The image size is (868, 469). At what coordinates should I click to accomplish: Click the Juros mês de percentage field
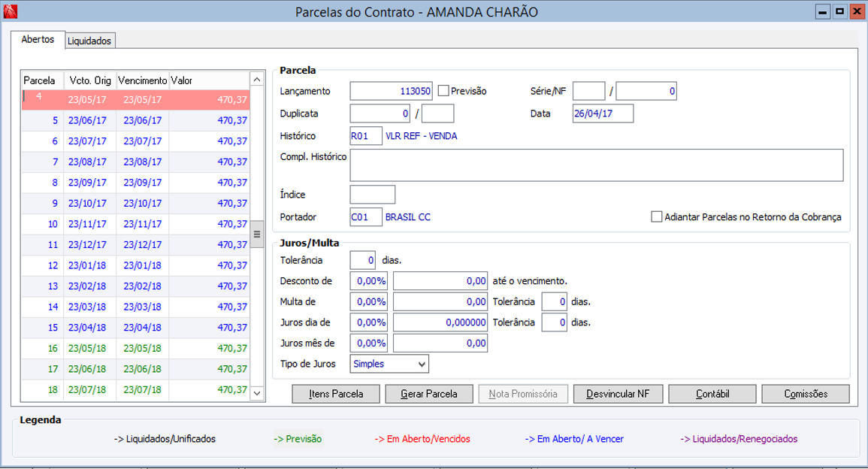369,343
